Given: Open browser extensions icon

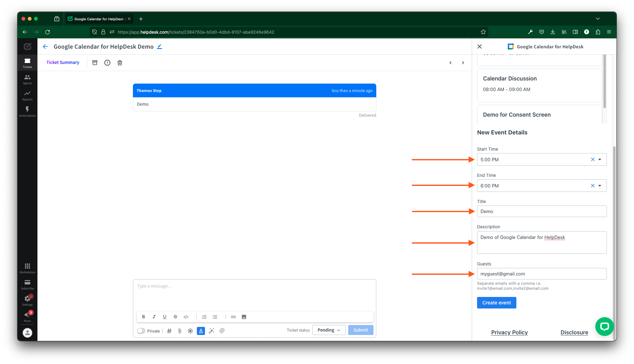Looking at the screenshot, I should pos(598,32).
